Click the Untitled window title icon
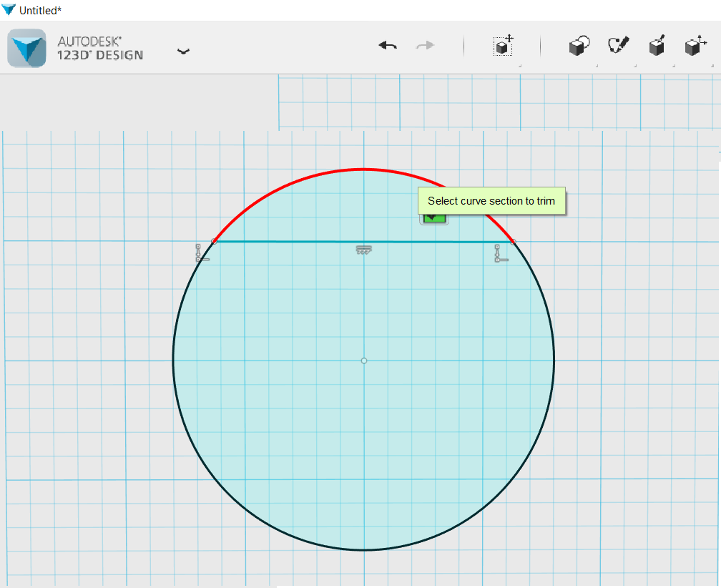 tap(9, 9)
